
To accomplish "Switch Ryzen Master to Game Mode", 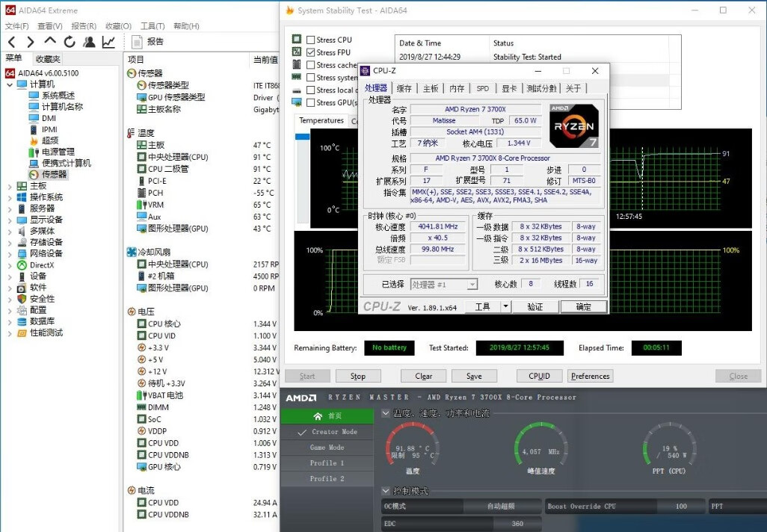I will 327,448.
